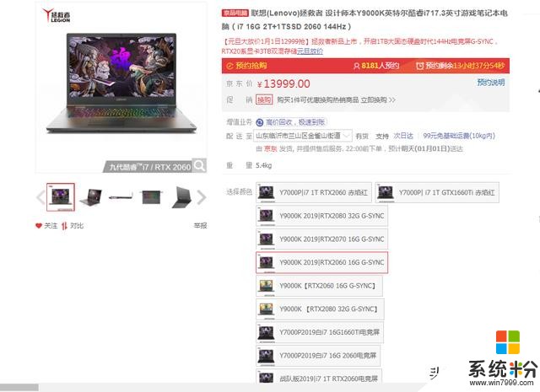Open the delivery address dropdown 山东临沂市兰山区

(303, 136)
